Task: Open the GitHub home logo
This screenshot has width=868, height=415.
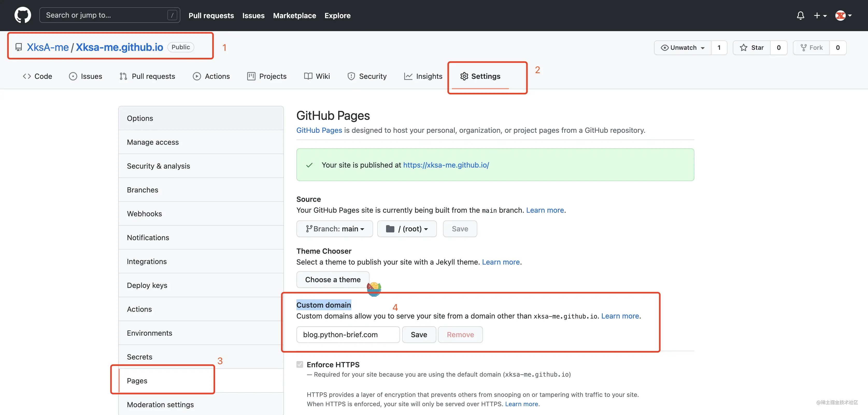Action: click(23, 15)
